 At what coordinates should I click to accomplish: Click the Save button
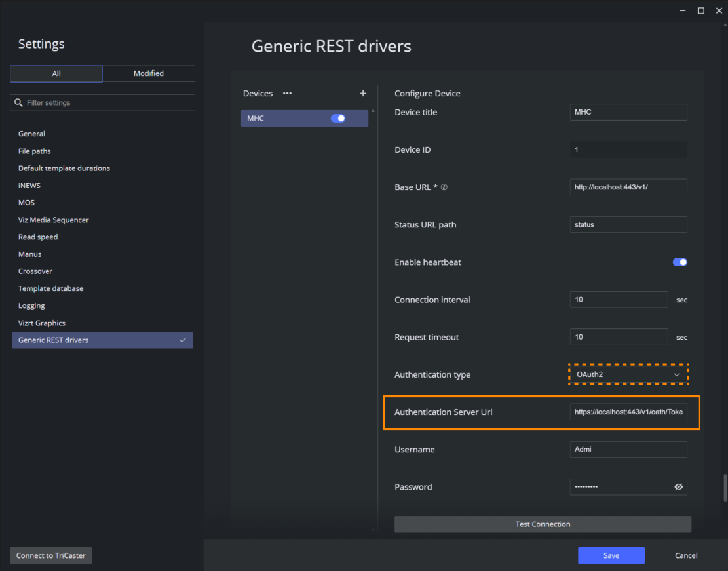611,555
